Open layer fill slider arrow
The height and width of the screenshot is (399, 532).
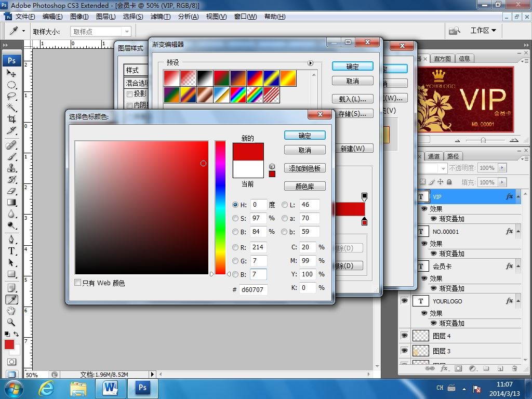coord(502,182)
